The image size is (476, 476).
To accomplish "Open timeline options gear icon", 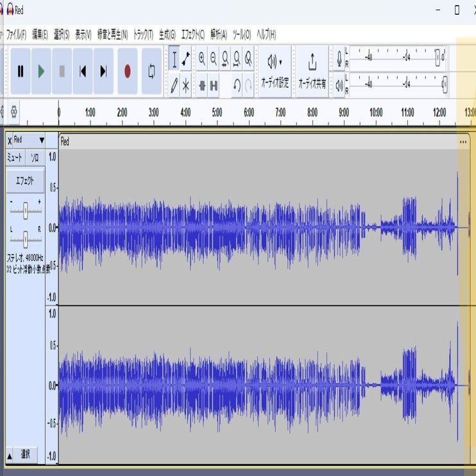I will coord(13,112).
